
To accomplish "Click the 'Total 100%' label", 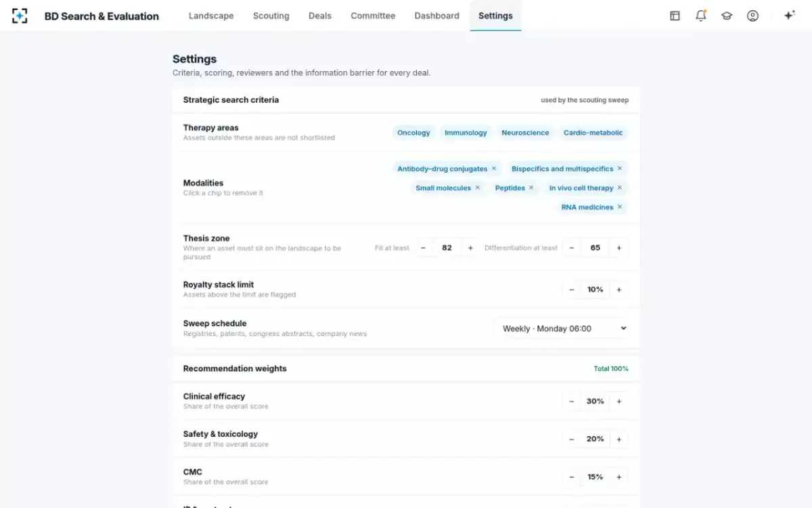I will [611, 368].
